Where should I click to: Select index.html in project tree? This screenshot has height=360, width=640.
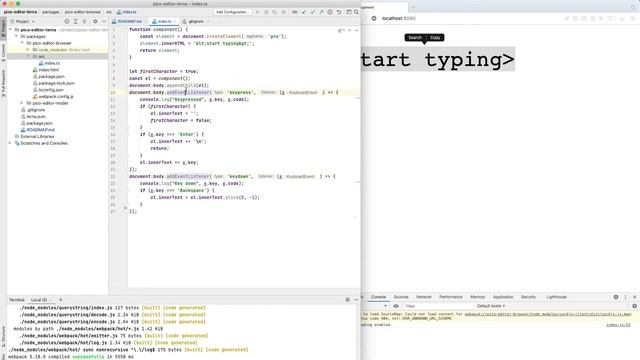point(49,70)
